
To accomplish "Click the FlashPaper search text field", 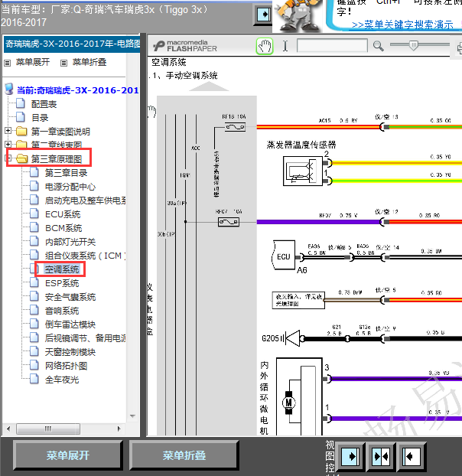I will coord(332,46).
